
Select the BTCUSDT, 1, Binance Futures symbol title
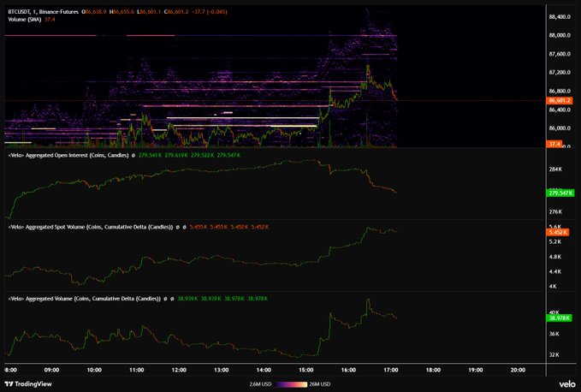[43, 12]
